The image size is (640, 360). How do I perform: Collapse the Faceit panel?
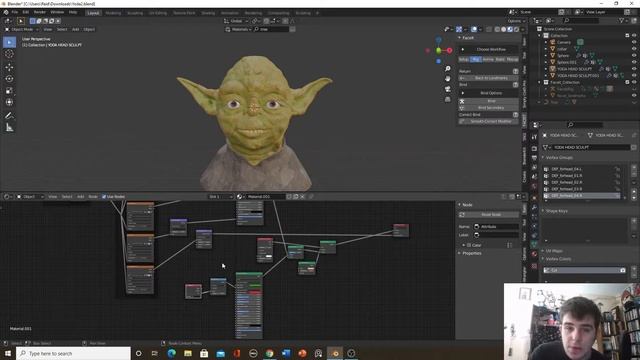coord(460,38)
